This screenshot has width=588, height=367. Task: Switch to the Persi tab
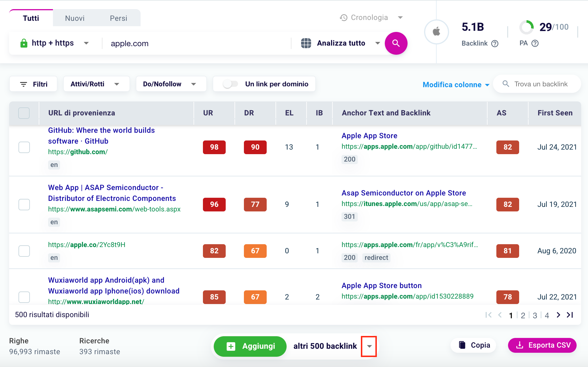point(118,18)
